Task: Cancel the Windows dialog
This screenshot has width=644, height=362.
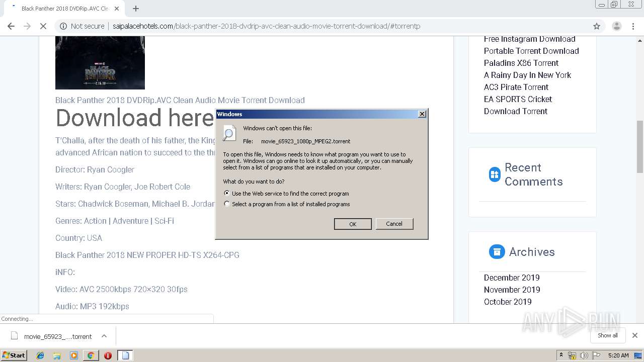Action: 394,224
